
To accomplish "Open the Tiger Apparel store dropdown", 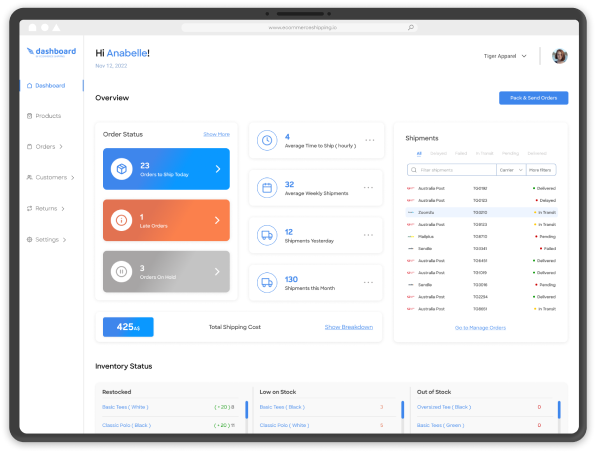I will (505, 56).
